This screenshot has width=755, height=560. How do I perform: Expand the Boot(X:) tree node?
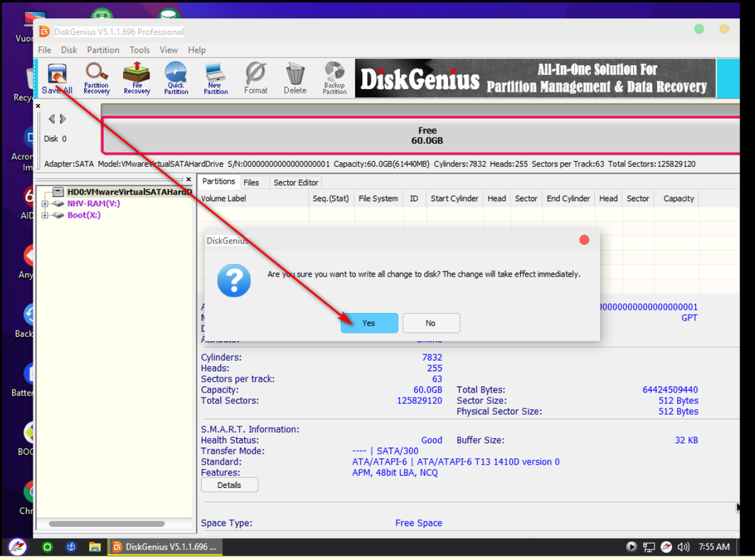tap(45, 215)
